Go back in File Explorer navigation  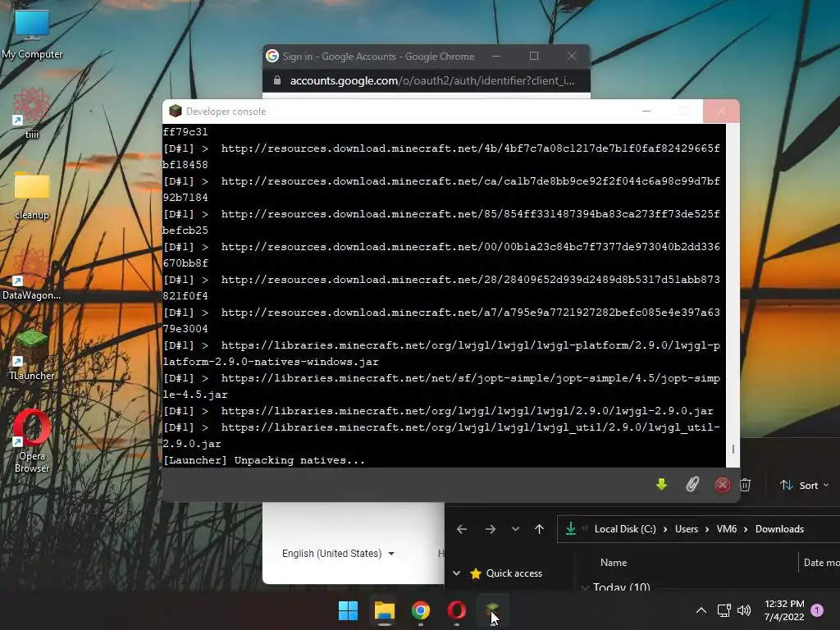click(462, 529)
